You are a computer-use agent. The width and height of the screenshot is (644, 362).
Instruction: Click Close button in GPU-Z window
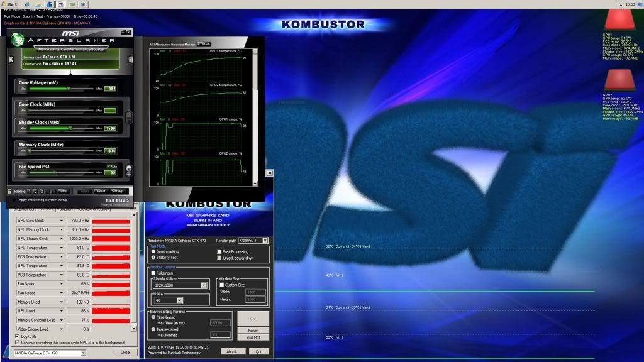click(x=125, y=352)
